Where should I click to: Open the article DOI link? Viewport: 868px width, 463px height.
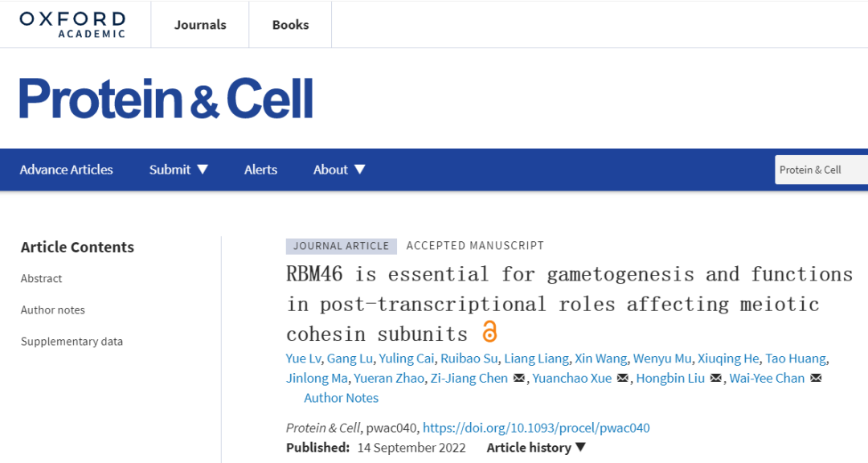click(536, 428)
